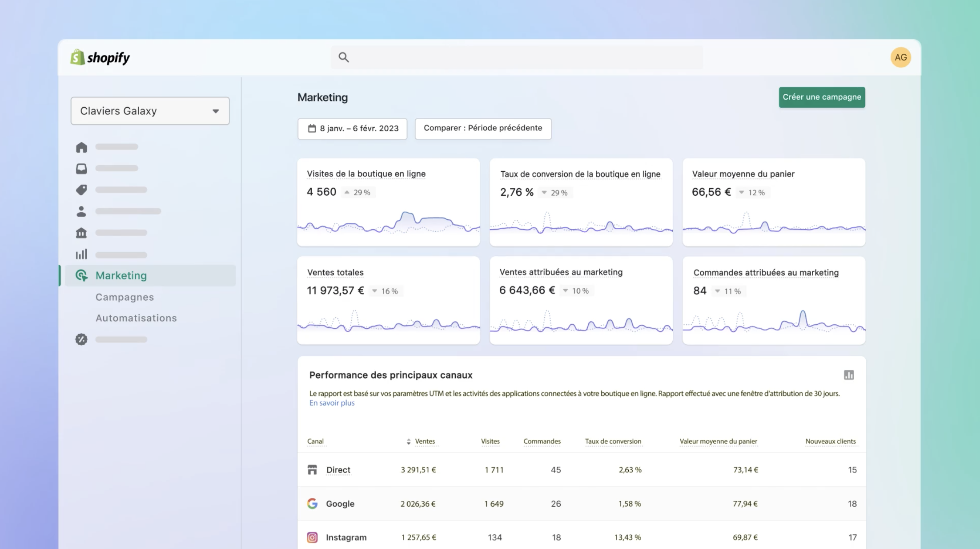Click the Canal column header
Viewport: 980px width, 549px height.
pyautogui.click(x=316, y=441)
